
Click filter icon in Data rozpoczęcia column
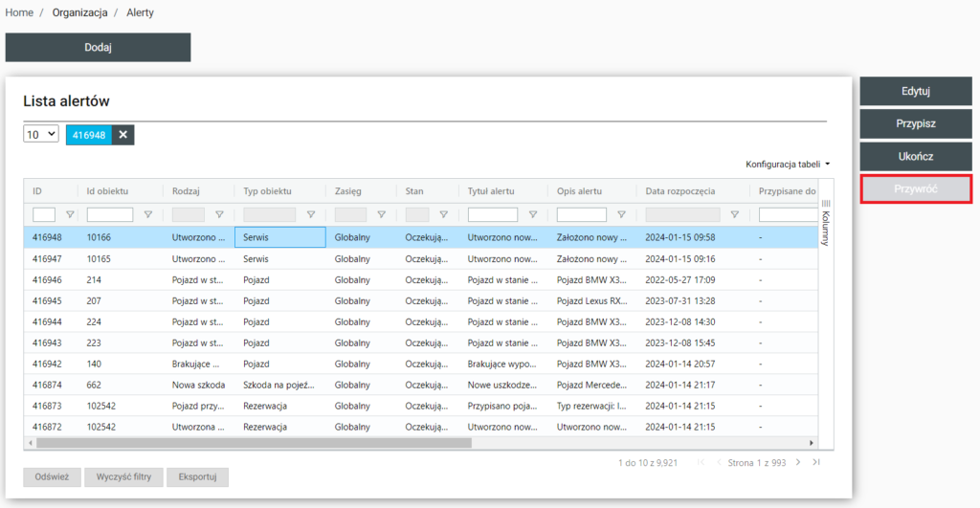coord(734,215)
